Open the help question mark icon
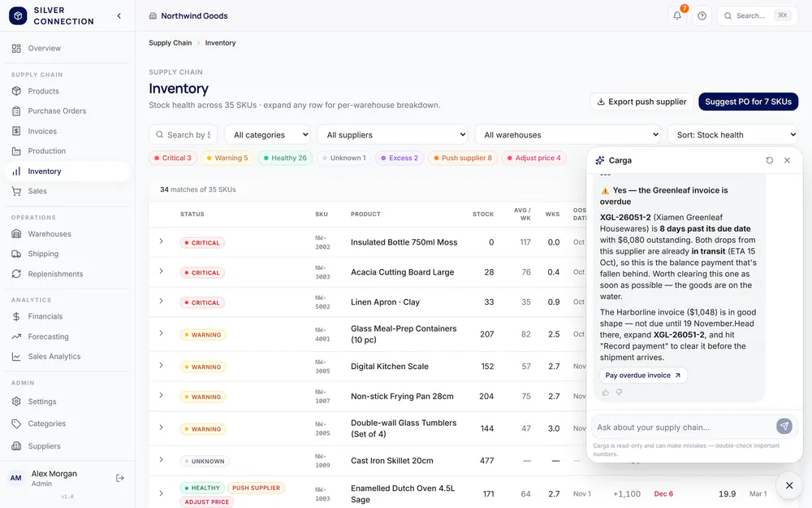Screen dimensions: 812x508 click(x=702, y=15)
